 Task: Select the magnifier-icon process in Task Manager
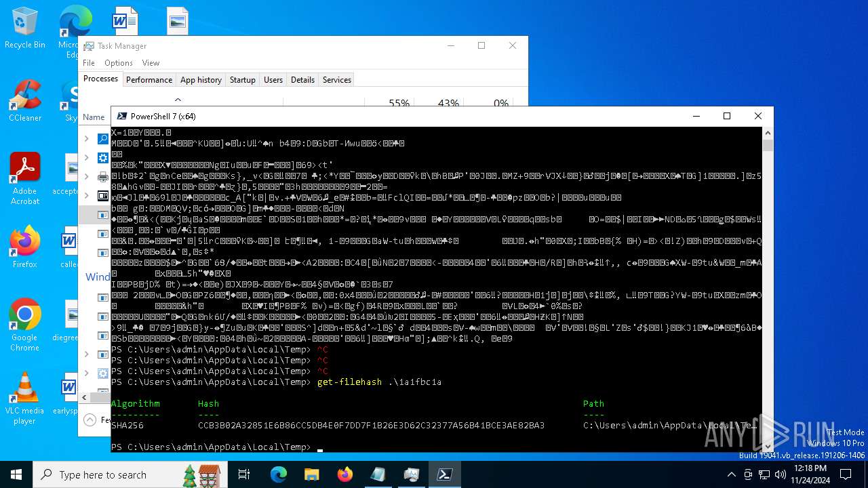click(x=103, y=139)
